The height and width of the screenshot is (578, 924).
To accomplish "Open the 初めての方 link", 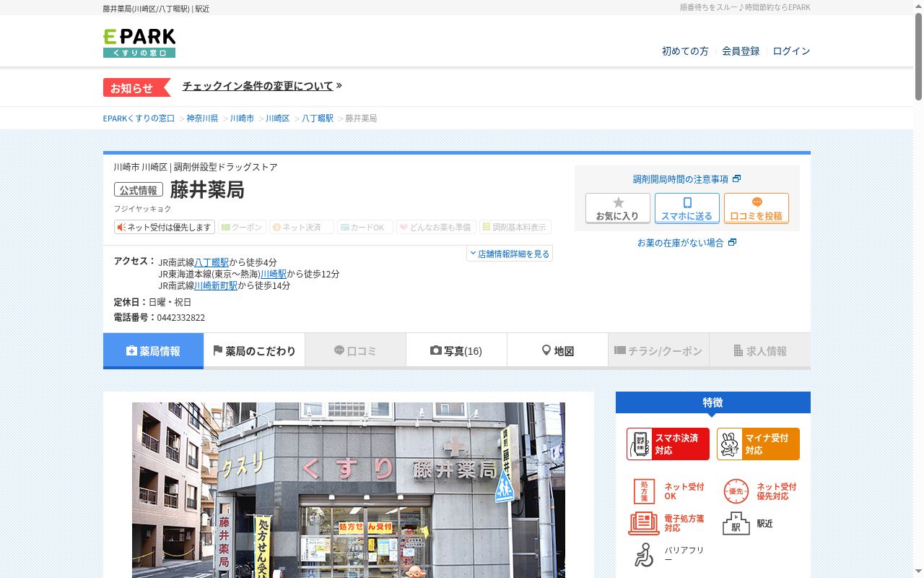I will pyautogui.click(x=685, y=51).
